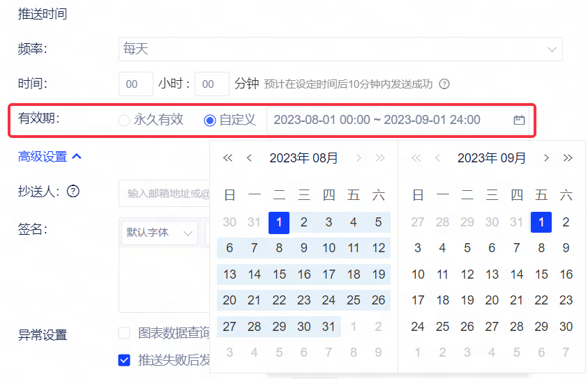Go to previous year in August calendar
Image resolution: width=588 pixels, height=379 pixels.
click(227, 158)
